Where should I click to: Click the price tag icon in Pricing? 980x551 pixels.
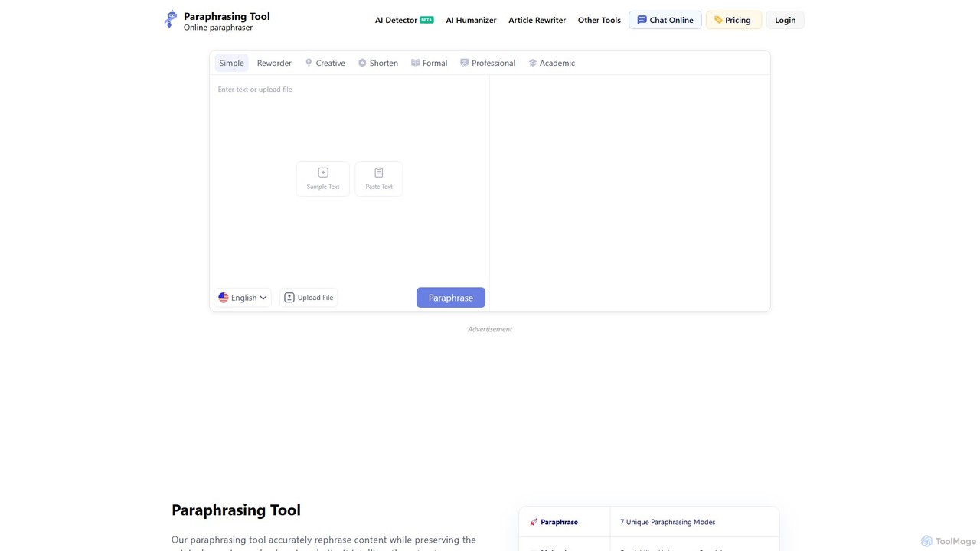click(x=718, y=20)
